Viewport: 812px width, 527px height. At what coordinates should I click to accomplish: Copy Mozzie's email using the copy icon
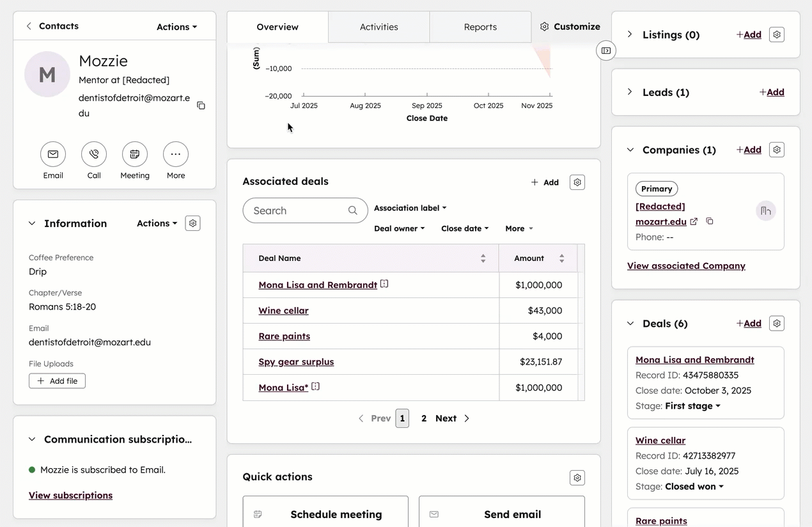[201, 106]
